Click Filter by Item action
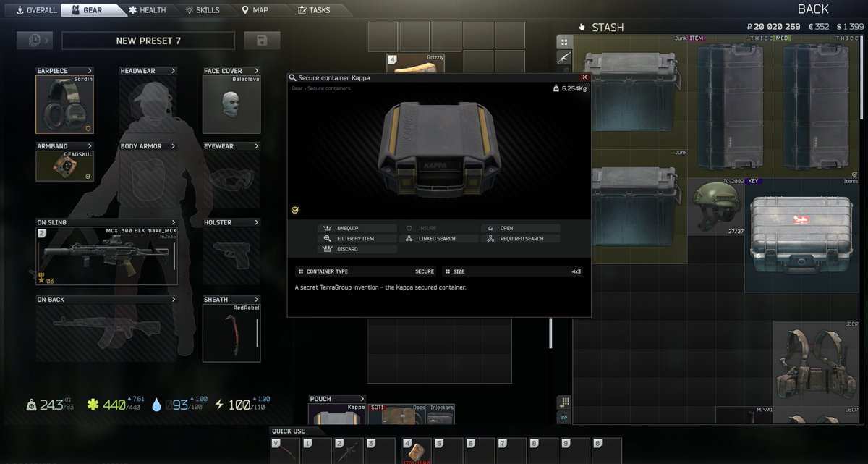The height and width of the screenshot is (464, 868). [357, 238]
